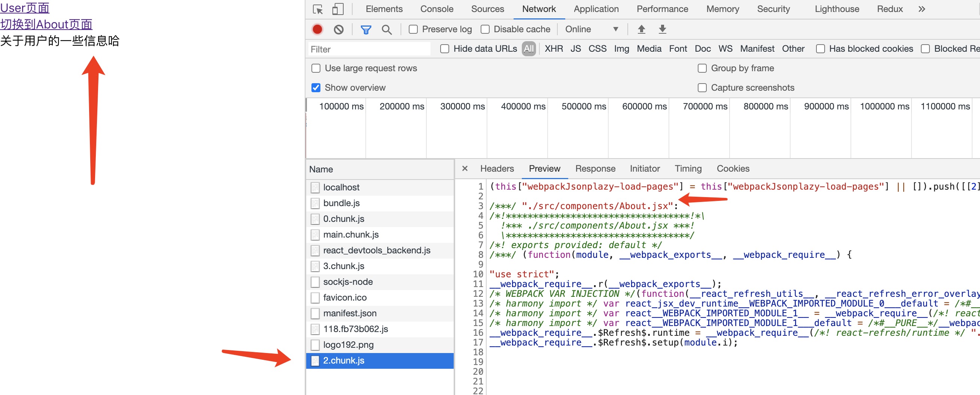Stop recording network log via red button
The width and height of the screenshot is (980, 395).
click(317, 29)
